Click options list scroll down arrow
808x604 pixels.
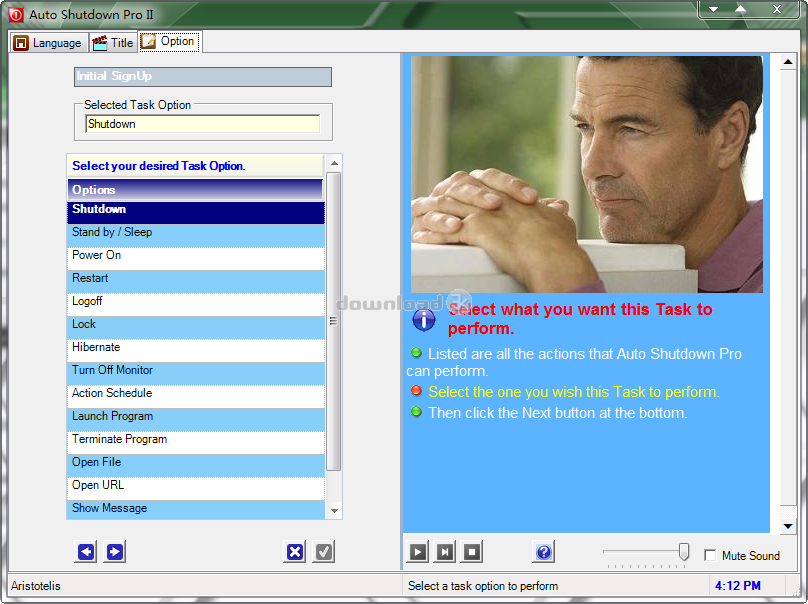click(x=334, y=511)
